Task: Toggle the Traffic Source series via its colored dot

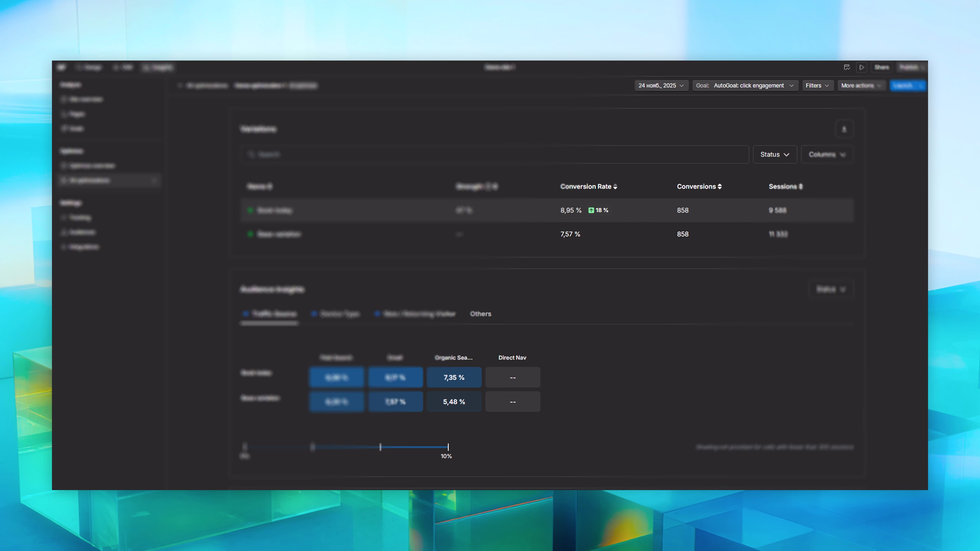Action: pyautogui.click(x=245, y=314)
